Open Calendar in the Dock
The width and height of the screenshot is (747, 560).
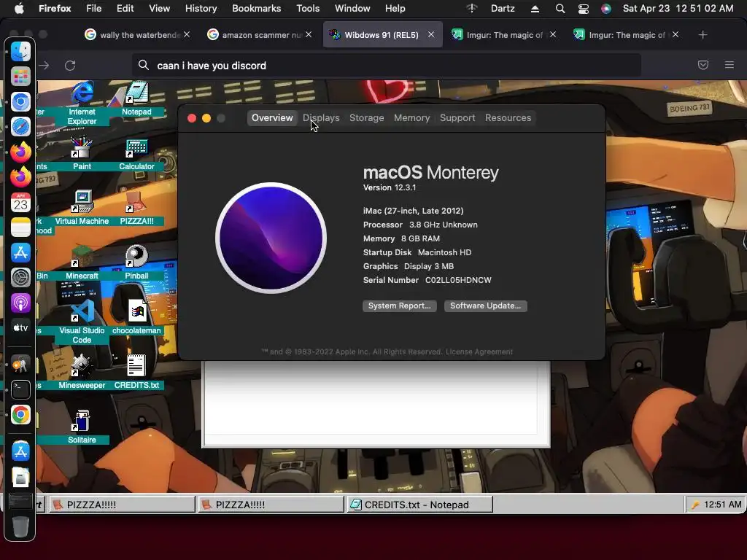pyautogui.click(x=20, y=203)
